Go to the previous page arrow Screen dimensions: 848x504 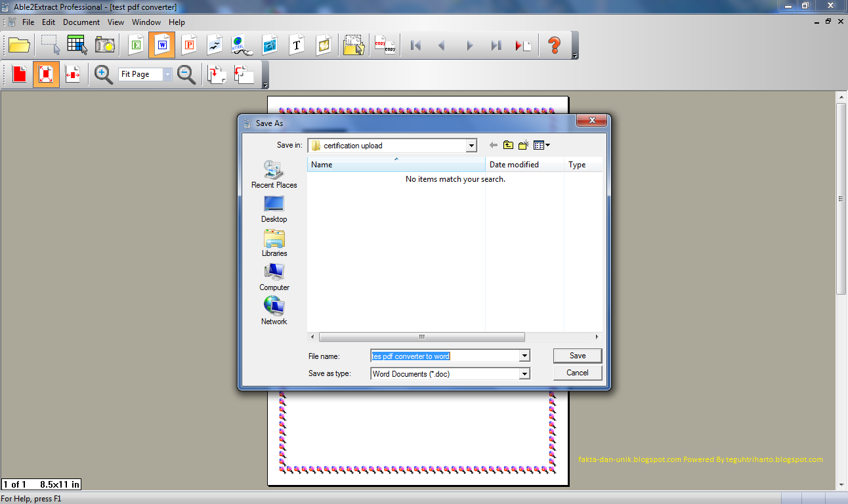pyautogui.click(x=442, y=45)
